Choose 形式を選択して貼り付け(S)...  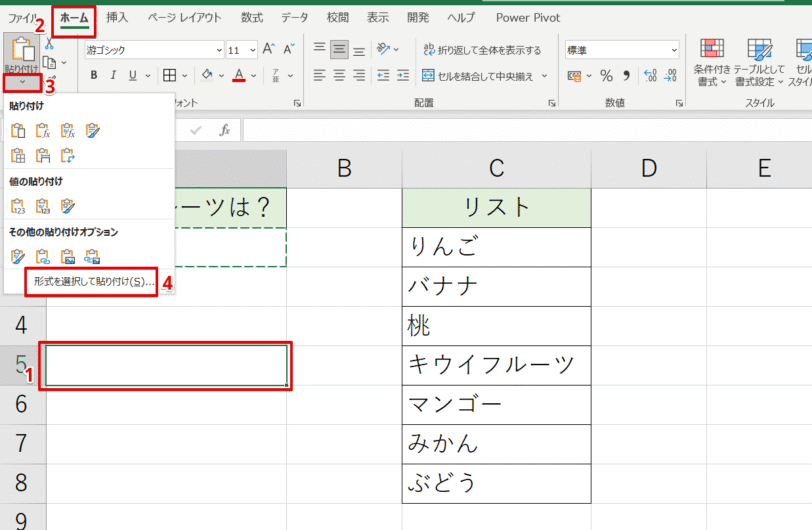point(94,282)
